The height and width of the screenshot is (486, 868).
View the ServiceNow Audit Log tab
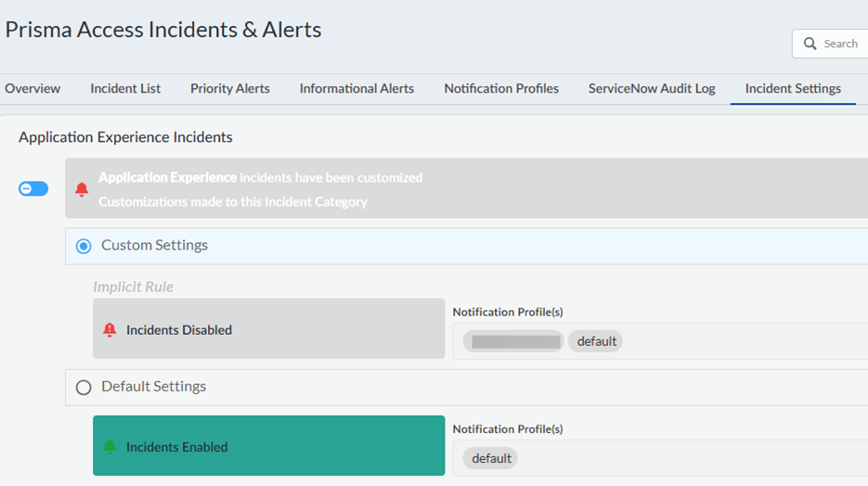coord(652,89)
